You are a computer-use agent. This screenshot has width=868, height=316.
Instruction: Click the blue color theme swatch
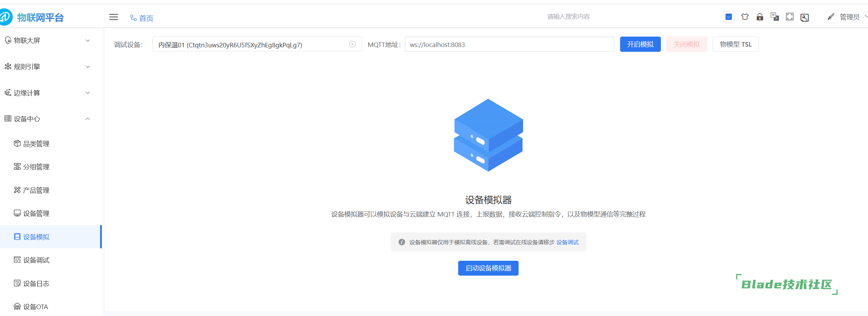click(x=729, y=17)
